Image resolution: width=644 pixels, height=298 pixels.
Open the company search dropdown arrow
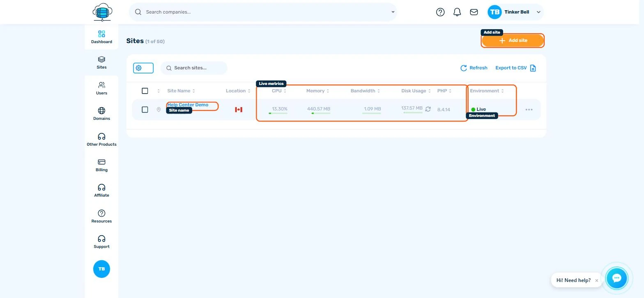[x=393, y=12]
